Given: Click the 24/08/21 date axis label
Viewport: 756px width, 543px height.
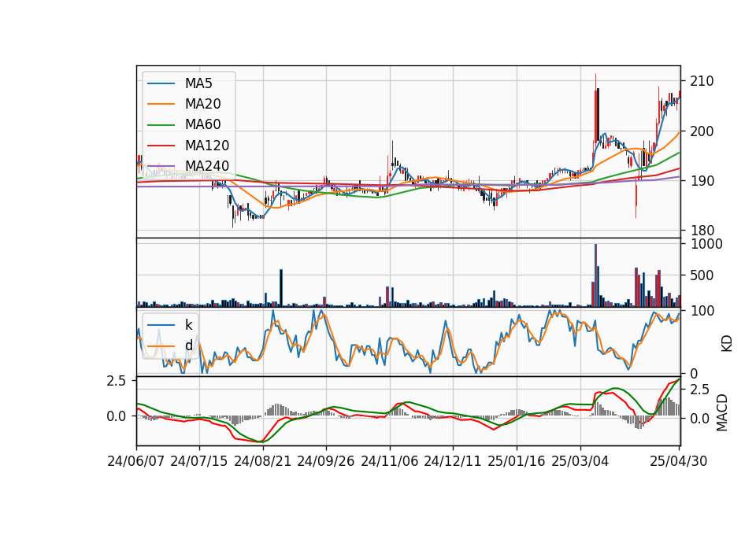Looking at the screenshot, I should coord(263,461).
